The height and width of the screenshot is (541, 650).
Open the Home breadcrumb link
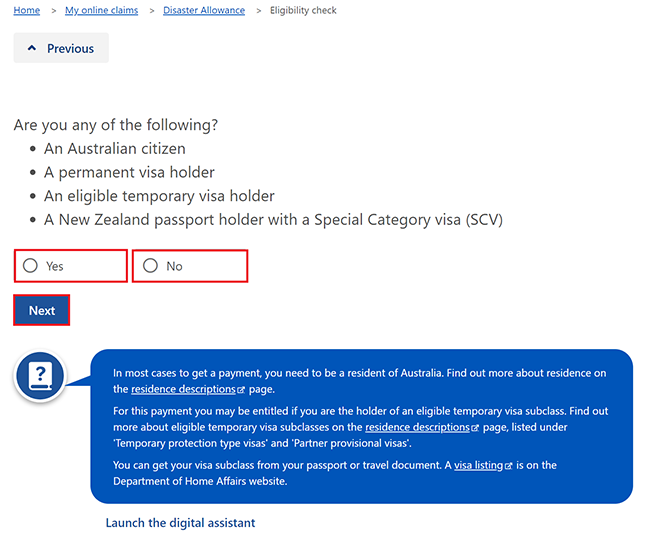pos(27,10)
